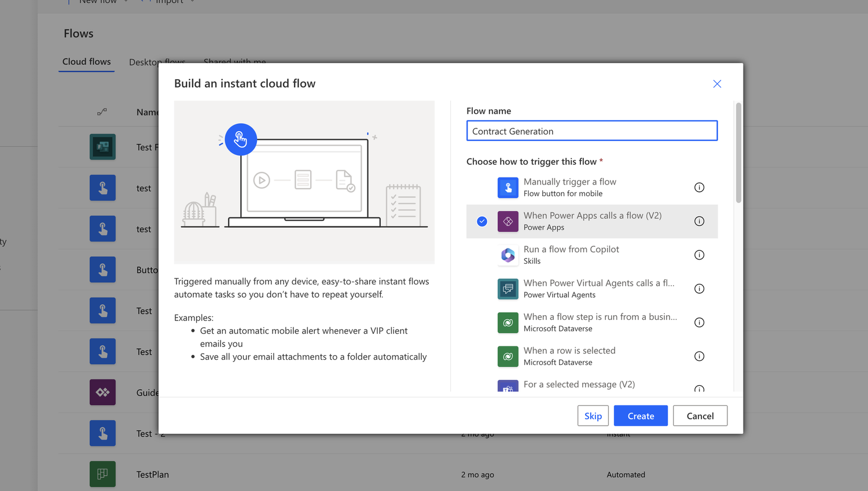The width and height of the screenshot is (868, 491).
Task: Click the green TestPlan flow icon
Action: click(102, 474)
